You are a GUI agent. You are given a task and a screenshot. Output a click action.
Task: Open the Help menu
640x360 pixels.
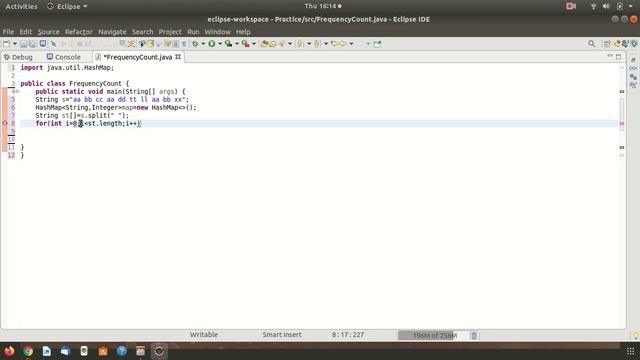click(x=243, y=32)
